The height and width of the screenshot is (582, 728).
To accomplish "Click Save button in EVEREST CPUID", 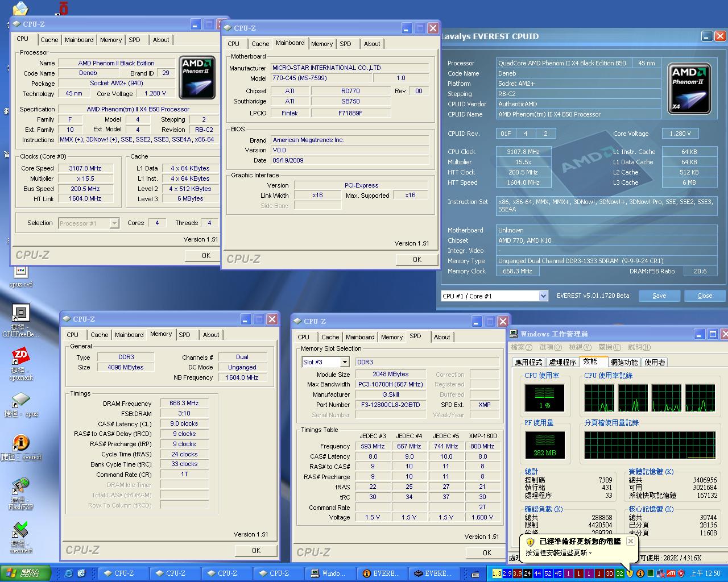I will coord(659,296).
